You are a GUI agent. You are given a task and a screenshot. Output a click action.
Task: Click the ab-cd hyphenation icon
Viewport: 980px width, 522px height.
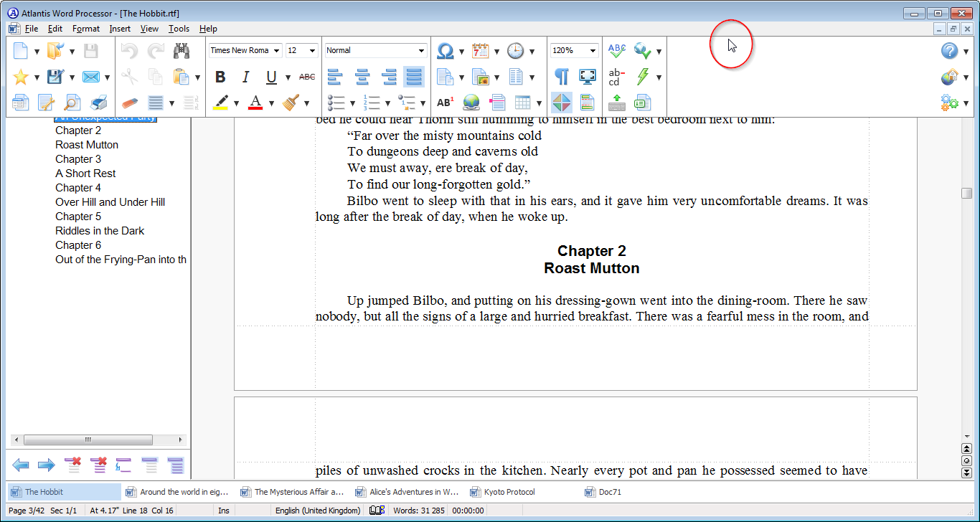616,77
